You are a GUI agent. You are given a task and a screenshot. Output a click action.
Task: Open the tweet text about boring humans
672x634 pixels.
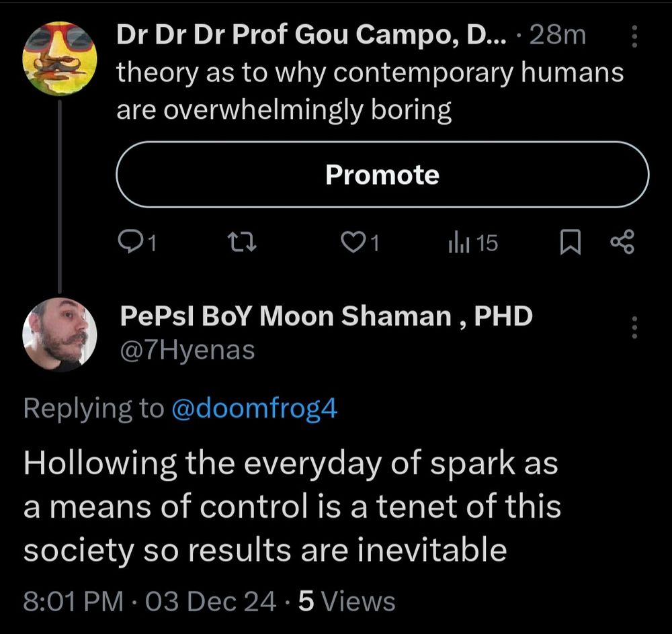[x=370, y=91]
